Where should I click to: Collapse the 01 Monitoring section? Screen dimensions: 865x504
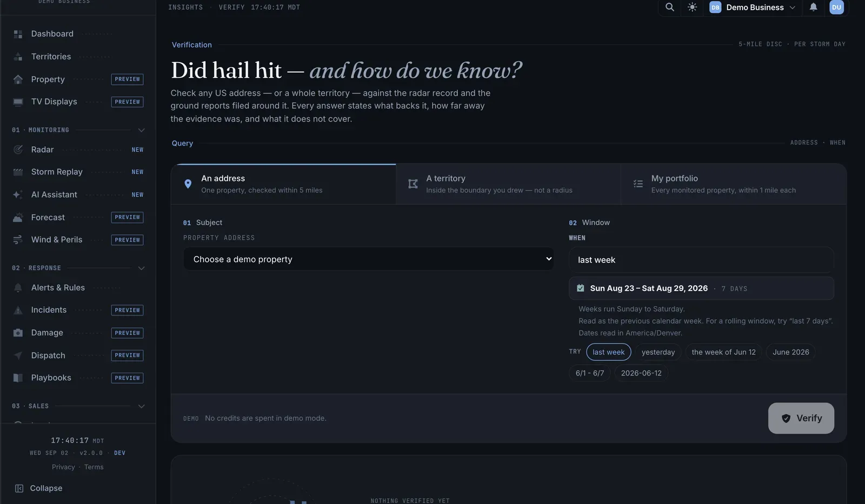tap(141, 130)
